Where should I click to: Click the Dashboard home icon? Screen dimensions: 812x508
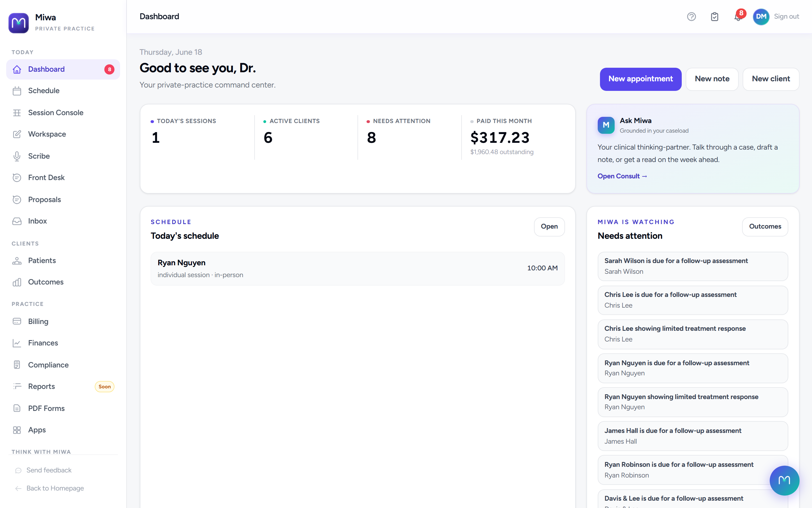point(17,69)
